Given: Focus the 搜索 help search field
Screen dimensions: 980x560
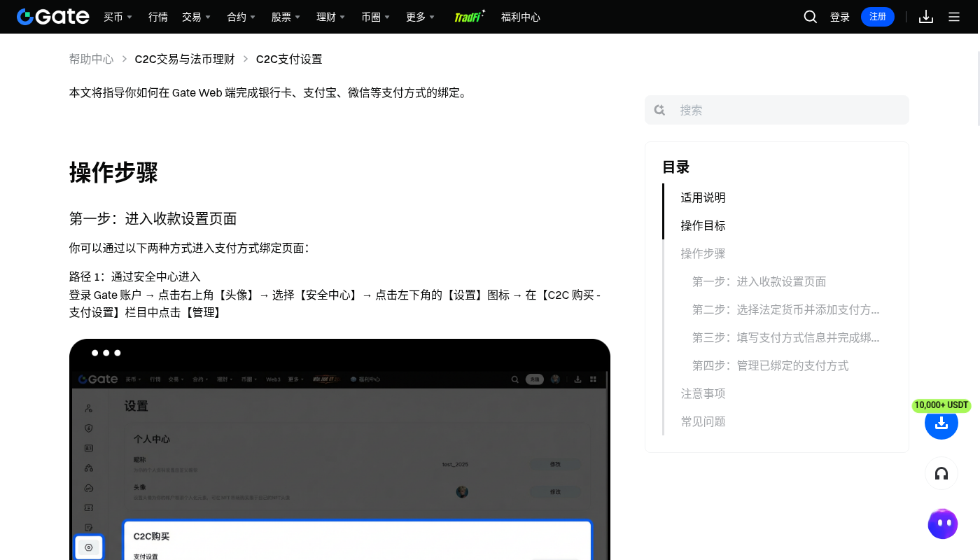Looking at the screenshot, I should pos(777,110).
